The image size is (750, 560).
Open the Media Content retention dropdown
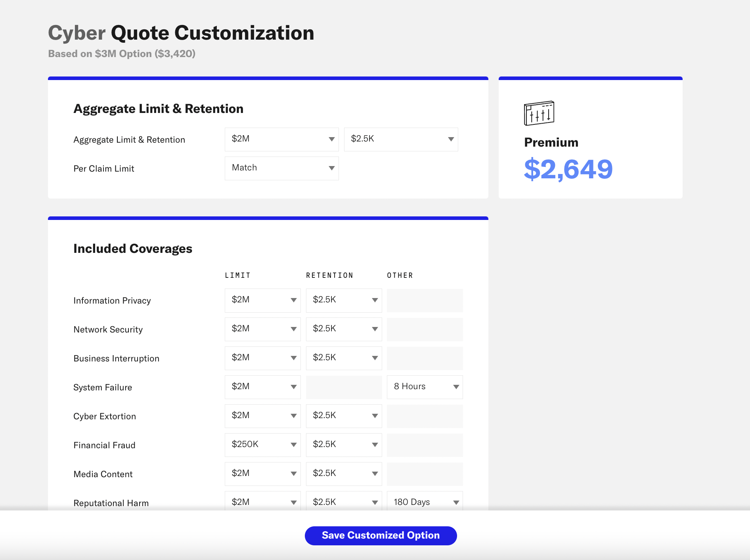click(x=344, y=474)
